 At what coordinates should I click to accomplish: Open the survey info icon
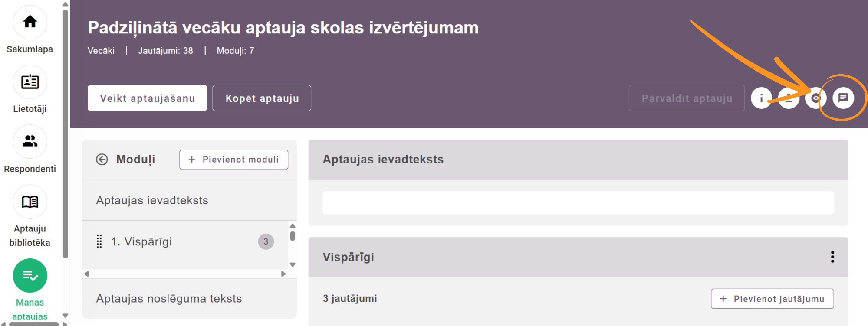tap(761, 98)
